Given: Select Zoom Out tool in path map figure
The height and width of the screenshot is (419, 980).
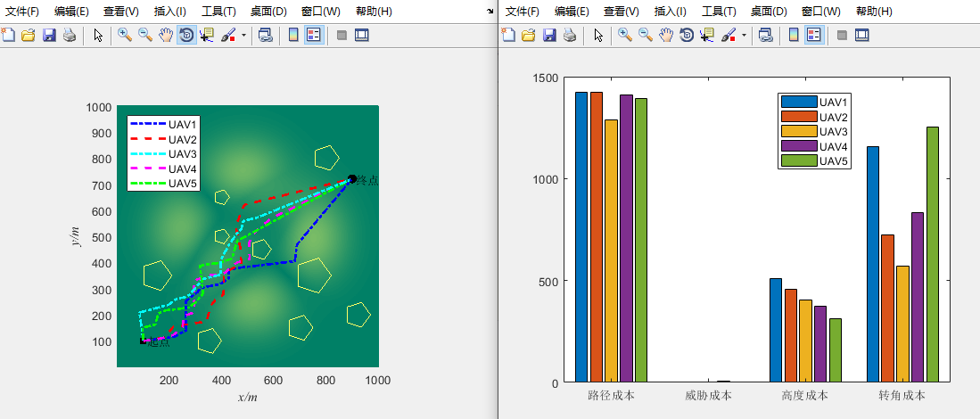Looking at the screenshot, I should tap(145, 36).
